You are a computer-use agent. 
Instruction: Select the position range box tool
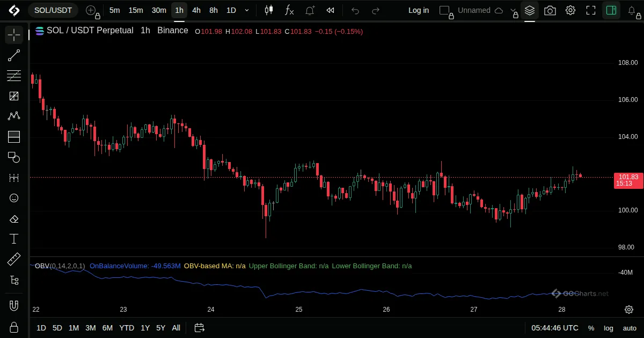14,137
